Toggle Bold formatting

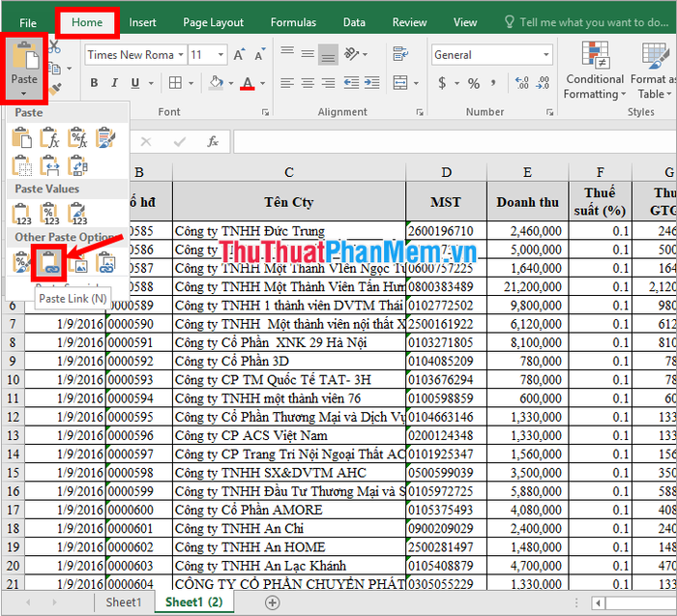[x=94, y=82]
